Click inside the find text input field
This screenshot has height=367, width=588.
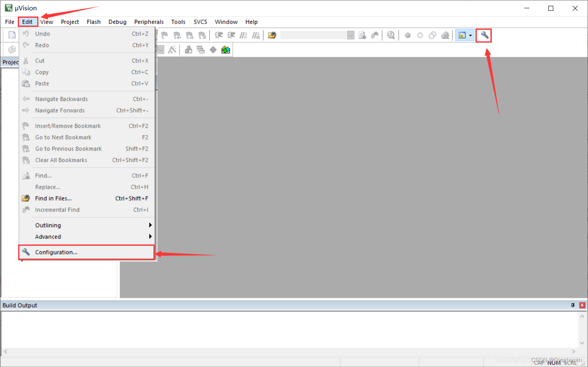coord(313,36)
